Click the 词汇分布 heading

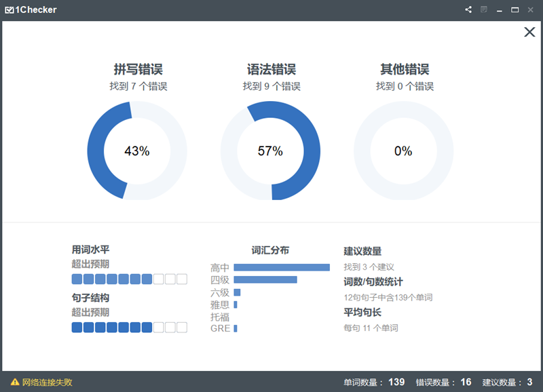pos(270,250)
